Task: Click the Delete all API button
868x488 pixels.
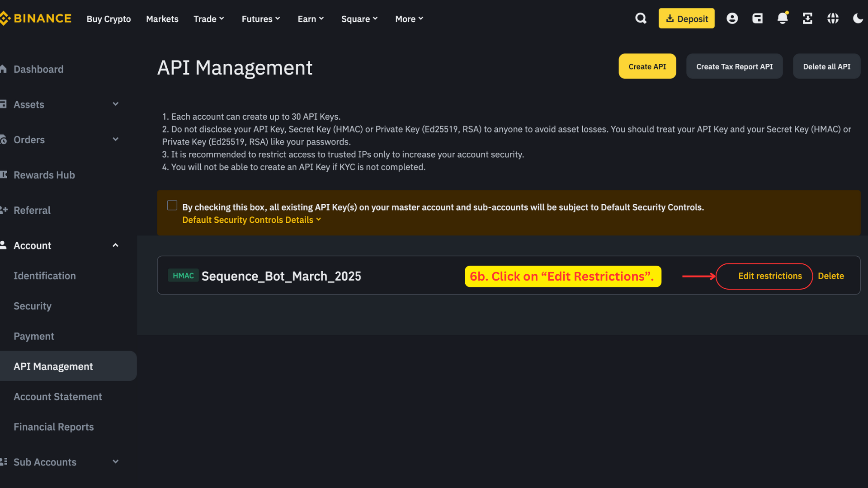Action: (x=826, y=66)
